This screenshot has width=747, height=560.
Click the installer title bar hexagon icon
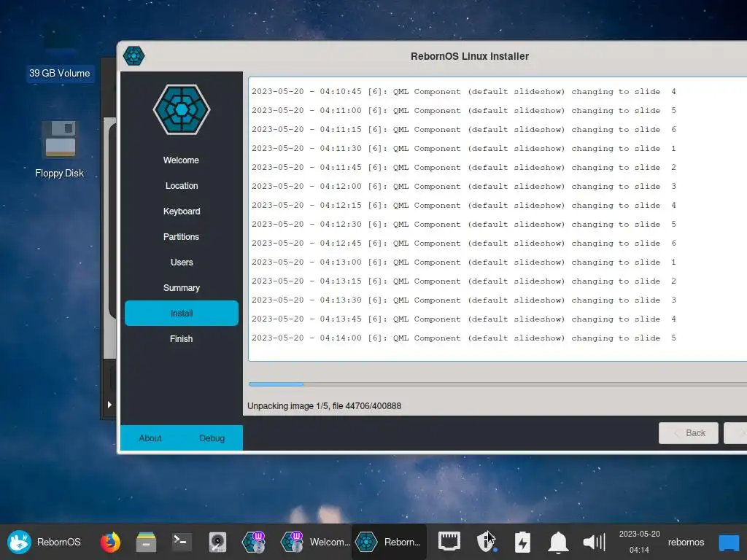(x=134, y=55)
